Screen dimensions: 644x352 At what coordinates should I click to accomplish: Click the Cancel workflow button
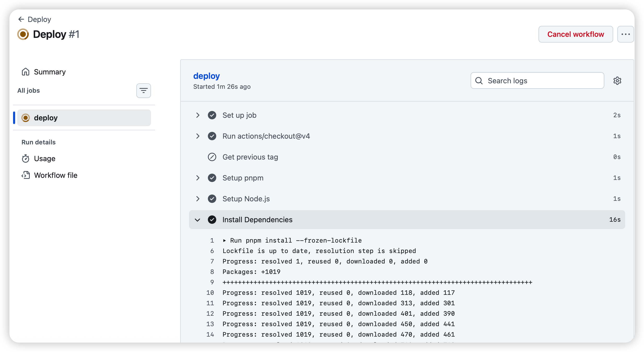click(575, 34)
